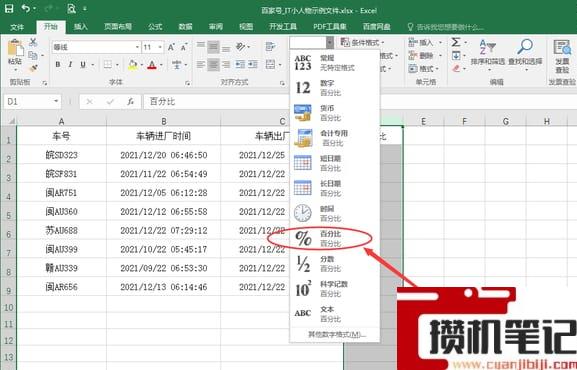577x370 pixels.
Task: Click the cancel X in the formula bar
Action: [x=89, y=102]
